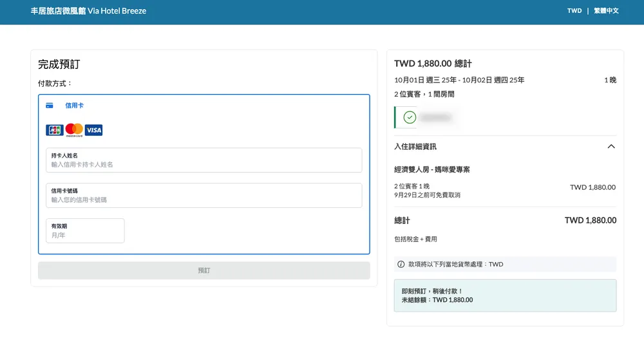This screenshot has width=644, height=356.
Task: Select the 信用卡 payment method
Action: 74,106
